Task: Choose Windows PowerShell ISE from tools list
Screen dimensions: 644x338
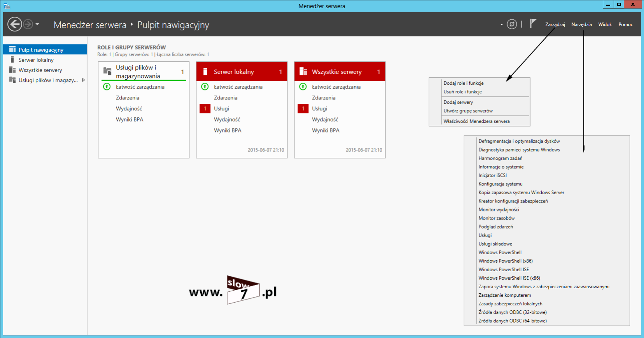Action: [x=504, y=270]
